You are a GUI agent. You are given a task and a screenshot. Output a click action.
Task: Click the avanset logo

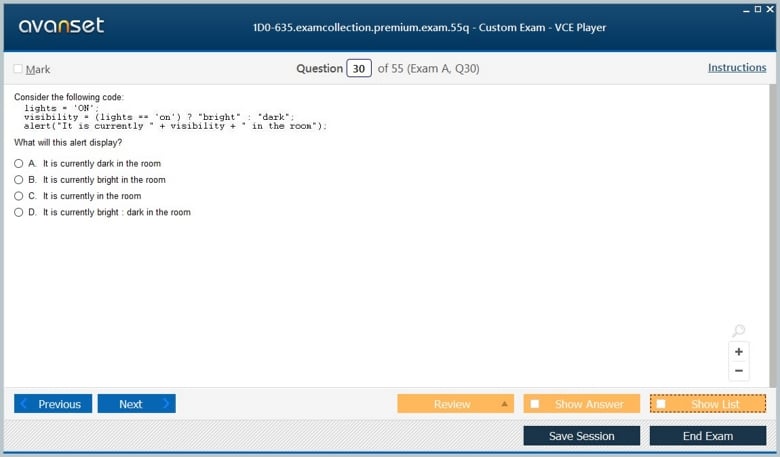point(61,25)
